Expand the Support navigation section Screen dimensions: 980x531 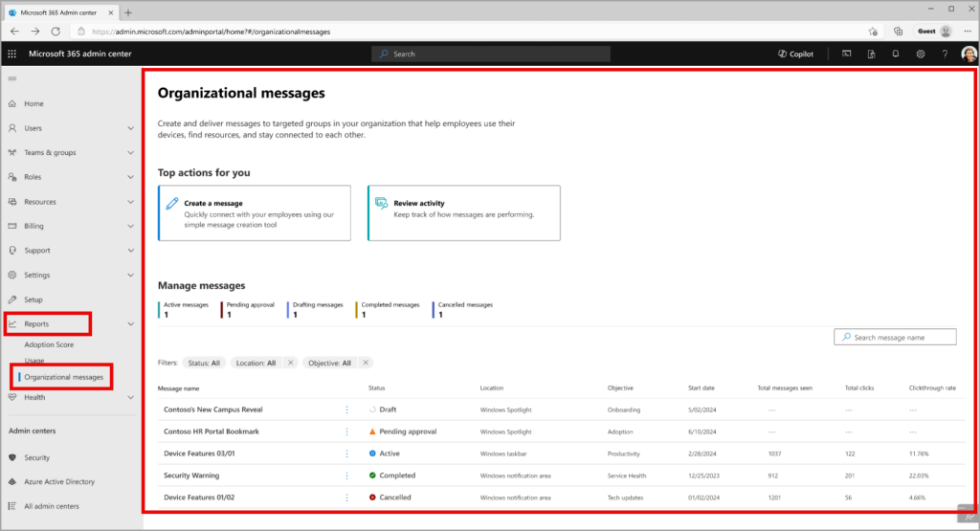pos(130,251)
